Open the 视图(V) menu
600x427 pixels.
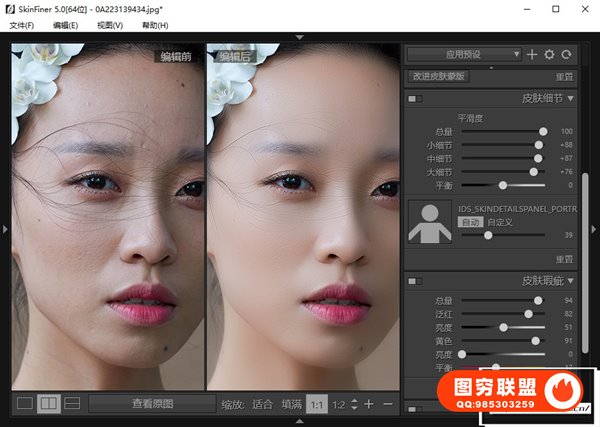pyautogui.click(x=111, y=25)
